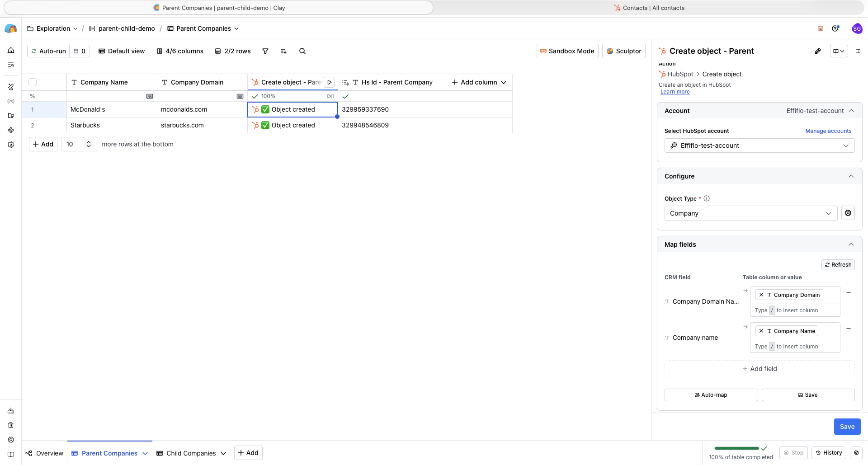The height and width of the screenshot is (465, 868).
Task: Switch to the Overview tab
Action: click(44, 453)
